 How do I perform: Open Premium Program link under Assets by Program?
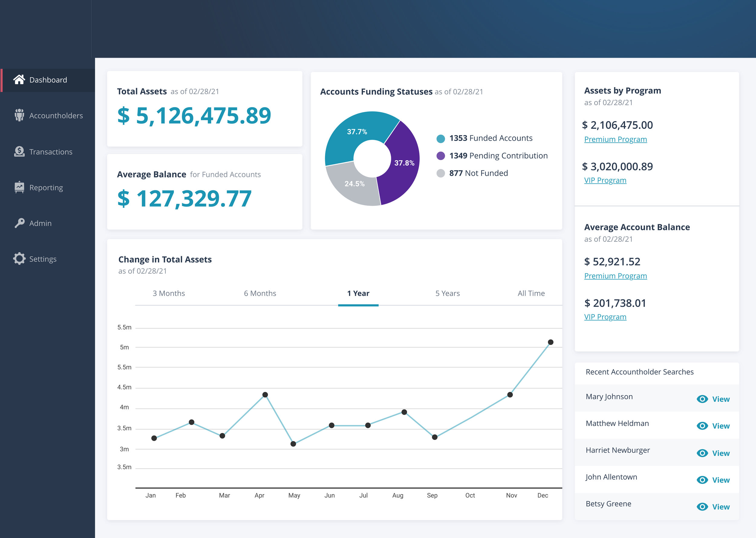pyautogui.click(x=615, y=139)
